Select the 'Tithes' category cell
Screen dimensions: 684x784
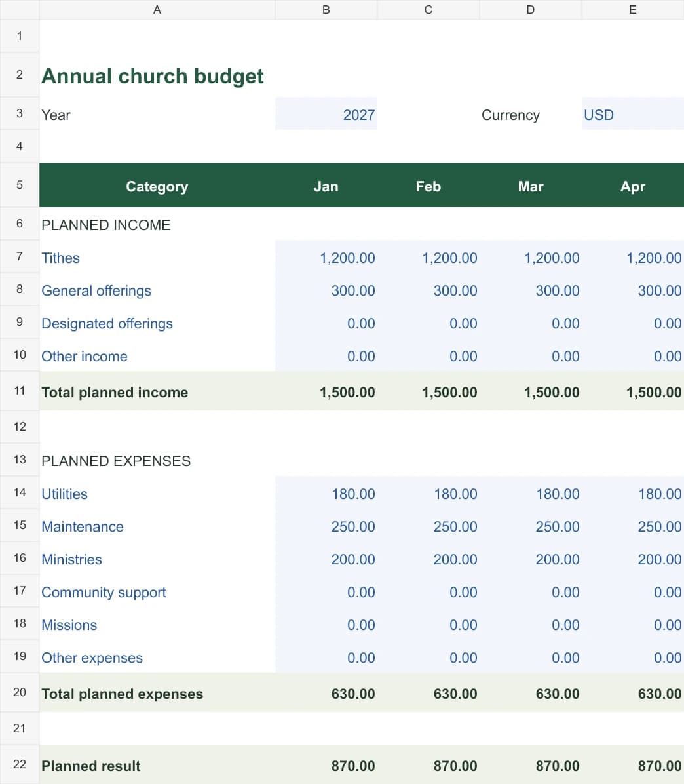pos(157,257)
